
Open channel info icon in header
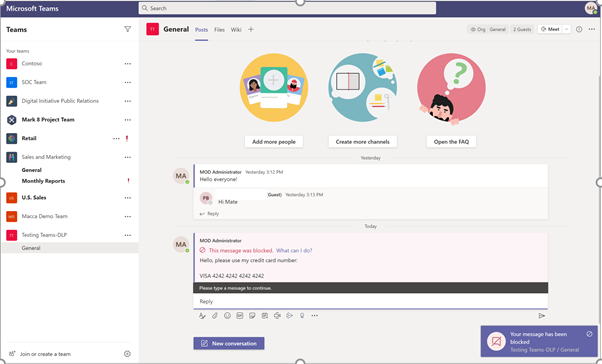coord(579,29)
